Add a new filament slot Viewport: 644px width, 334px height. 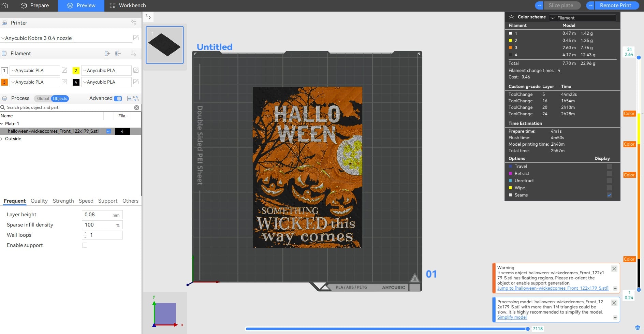[107, 53]
